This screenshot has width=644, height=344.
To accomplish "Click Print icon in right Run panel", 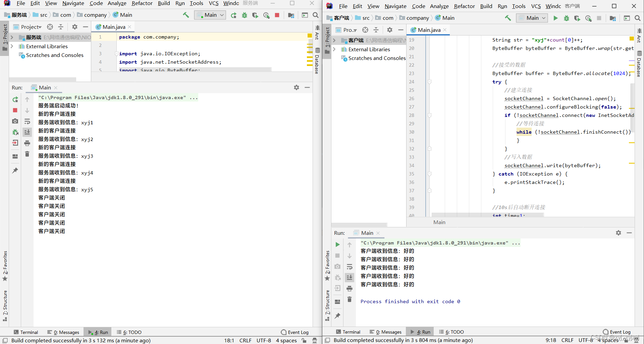I will tap(350, 288).
